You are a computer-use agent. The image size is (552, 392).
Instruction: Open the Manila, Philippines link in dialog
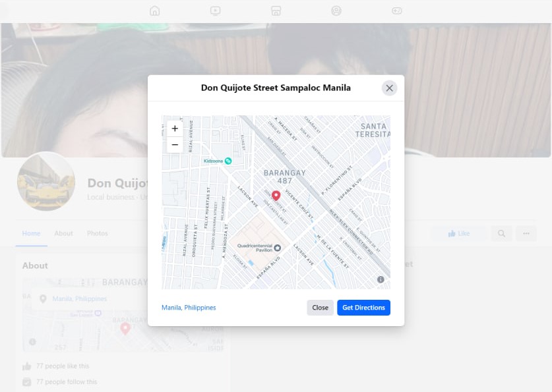[189, 308]
